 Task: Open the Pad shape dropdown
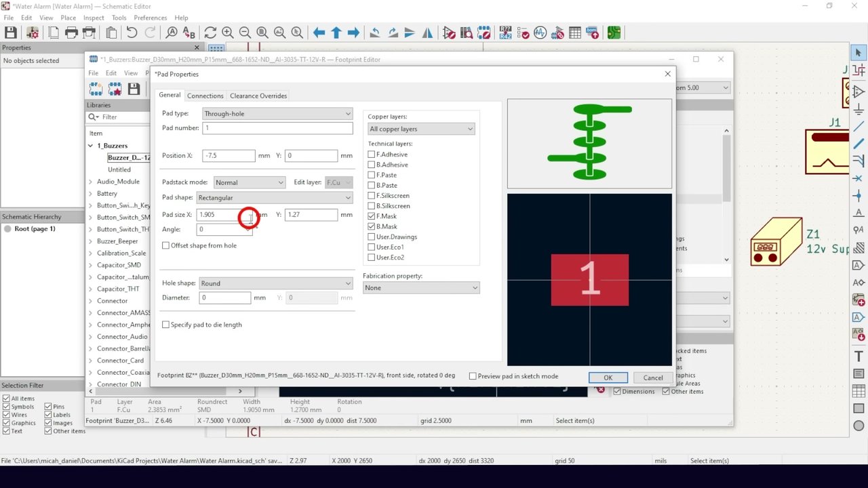pos(275,198)
